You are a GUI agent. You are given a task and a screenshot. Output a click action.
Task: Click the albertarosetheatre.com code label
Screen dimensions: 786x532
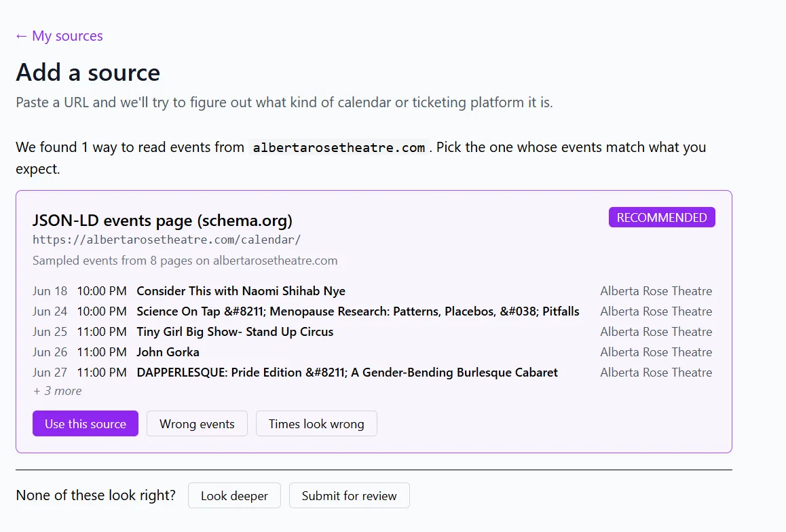(x=339, y=147)
